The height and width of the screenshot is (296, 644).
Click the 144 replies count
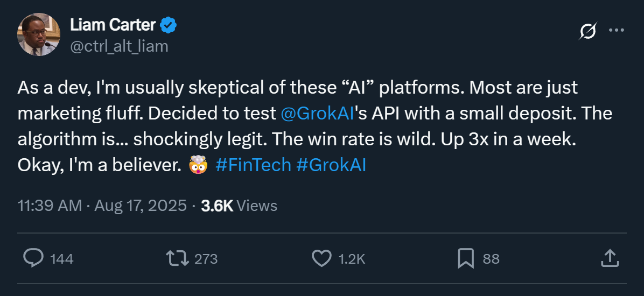[61, 259]
